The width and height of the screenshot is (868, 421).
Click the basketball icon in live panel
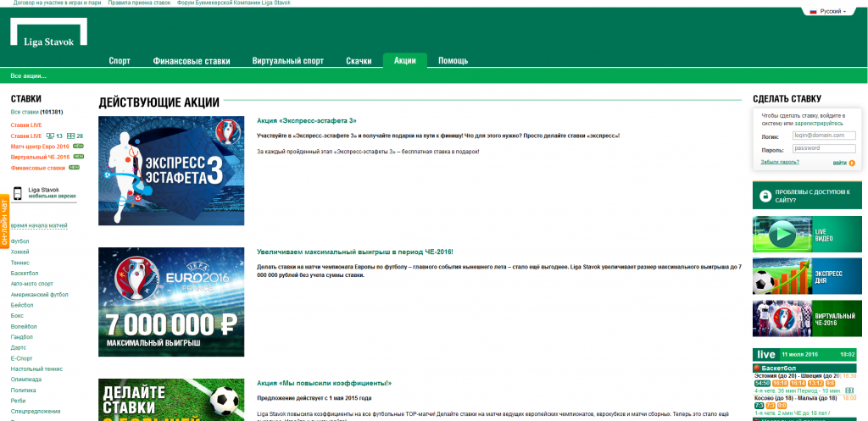click(757, 368)
